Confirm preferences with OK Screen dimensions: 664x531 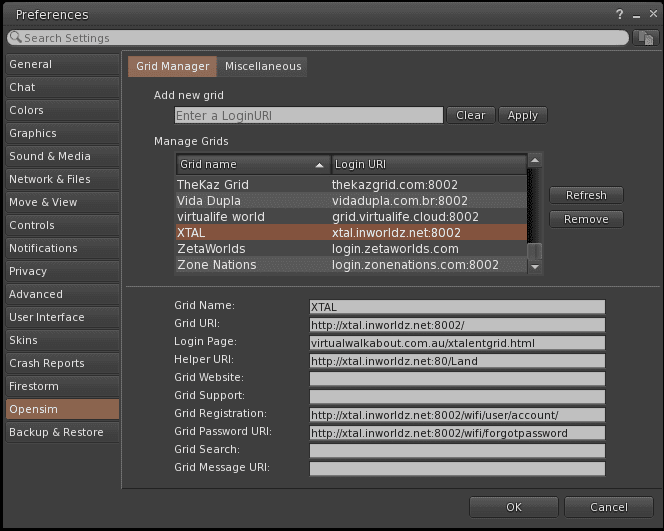[513, 507]
